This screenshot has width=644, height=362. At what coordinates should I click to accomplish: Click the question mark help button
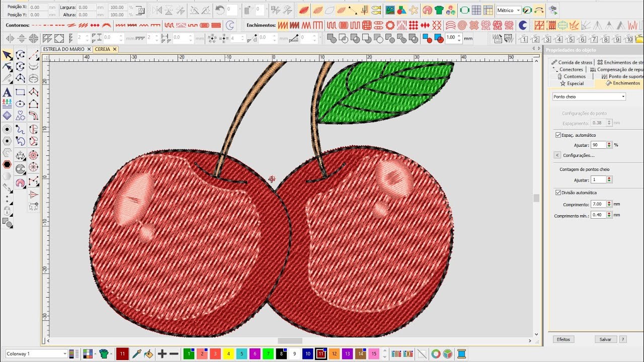[x=623, y=339]
